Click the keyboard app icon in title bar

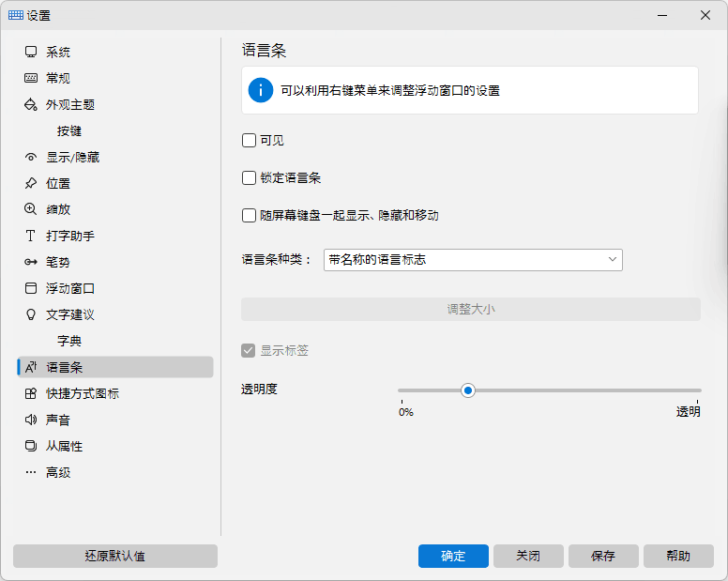[x=16, y=15]
